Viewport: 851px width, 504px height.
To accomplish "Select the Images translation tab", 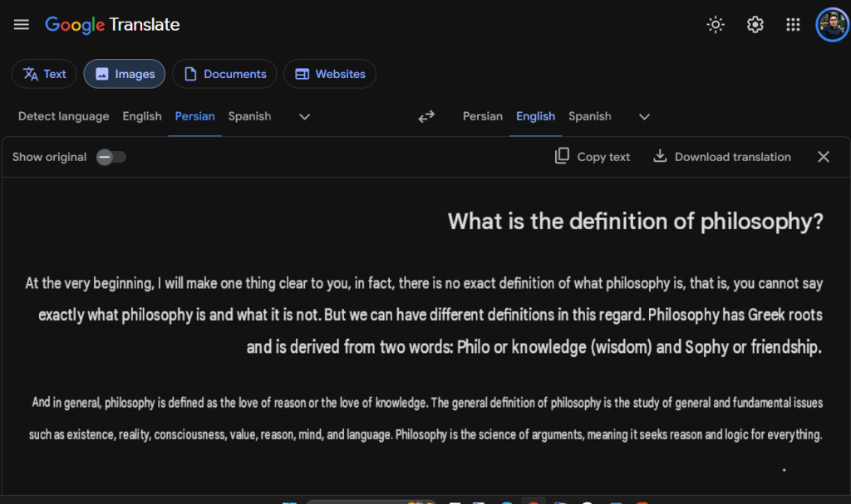I will (x=125, y=74).
